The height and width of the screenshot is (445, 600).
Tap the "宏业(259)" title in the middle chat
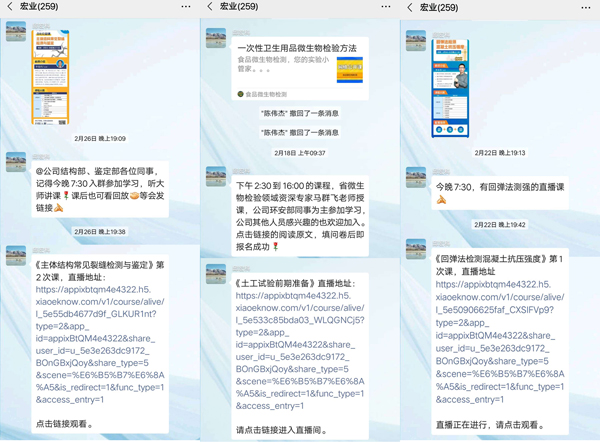pyautogui.click(x=238, y=7)
